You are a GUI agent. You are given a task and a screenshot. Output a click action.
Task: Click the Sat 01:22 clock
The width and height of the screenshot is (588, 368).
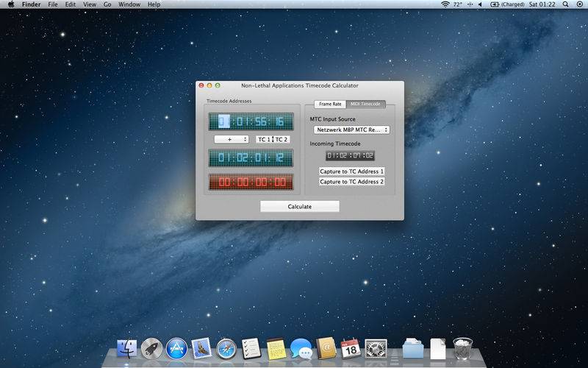pyautogui.click(x=542, y=4)
